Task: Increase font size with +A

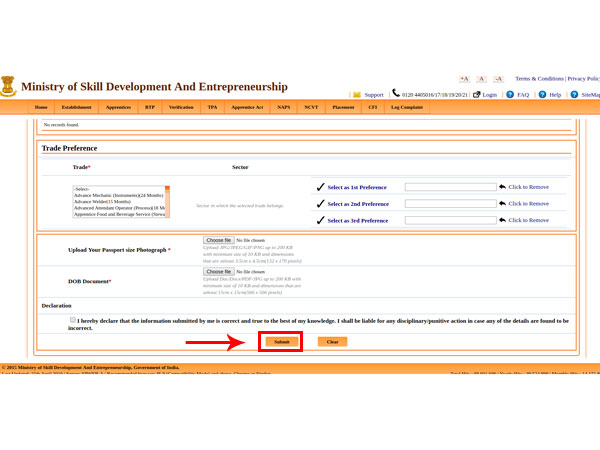Action: [464, 79]
